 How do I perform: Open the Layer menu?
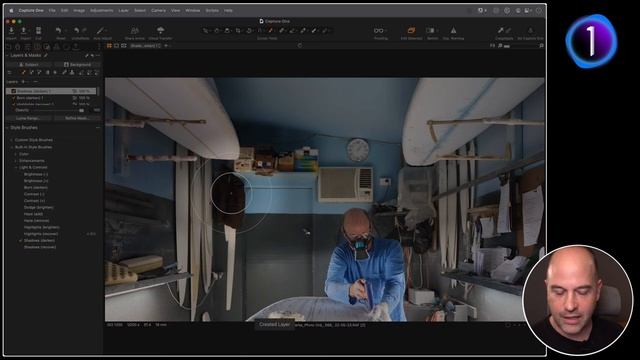coord(124,10)
